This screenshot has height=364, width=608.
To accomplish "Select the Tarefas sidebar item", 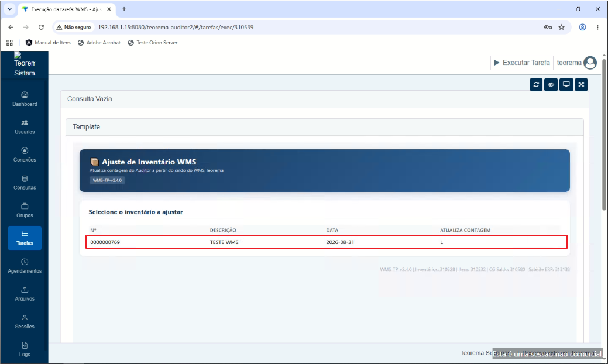I will point(25,238).
